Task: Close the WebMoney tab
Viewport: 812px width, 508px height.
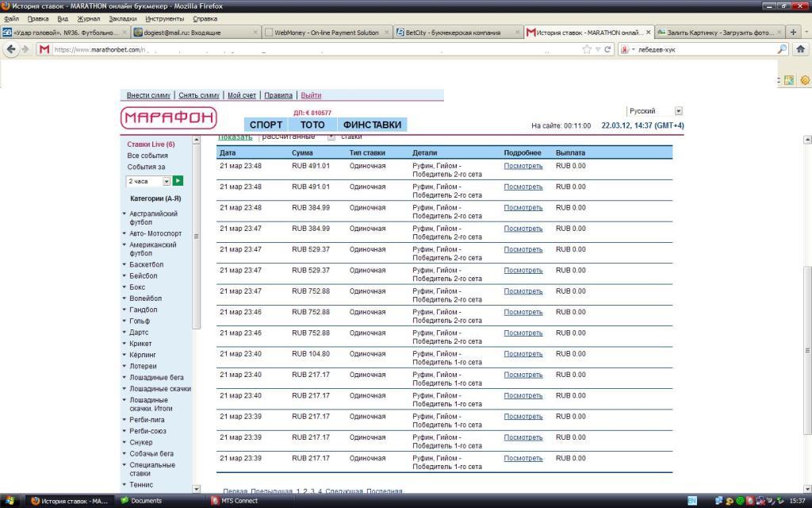Action: pos(387,33)
